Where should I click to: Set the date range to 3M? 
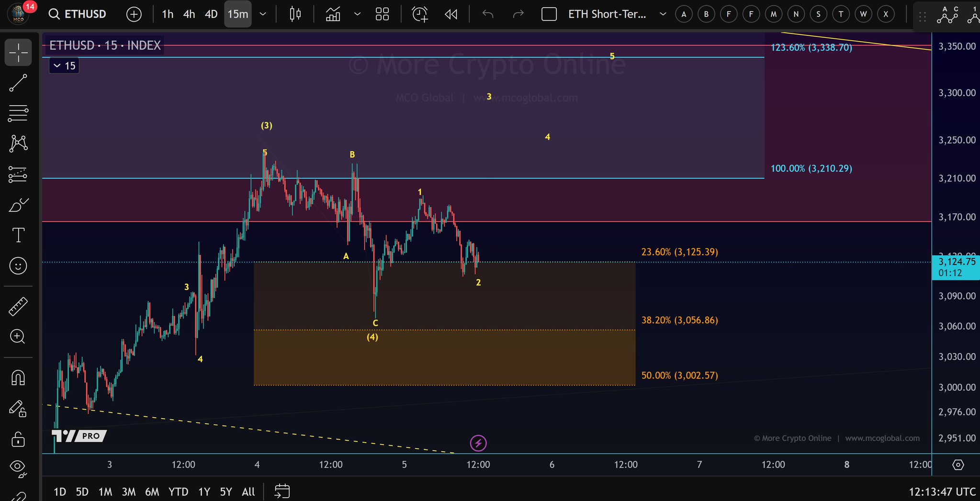pyautogui.click(x=128, y=491)
